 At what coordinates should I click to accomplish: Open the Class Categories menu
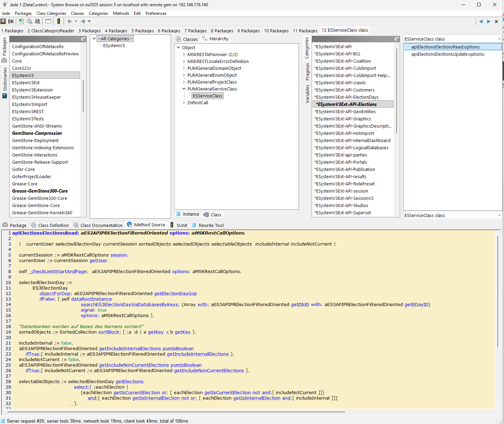click(x=51, y=13)
